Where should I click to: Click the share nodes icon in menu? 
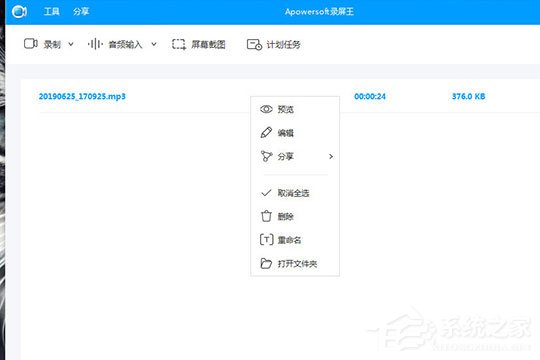coord(266,156)
